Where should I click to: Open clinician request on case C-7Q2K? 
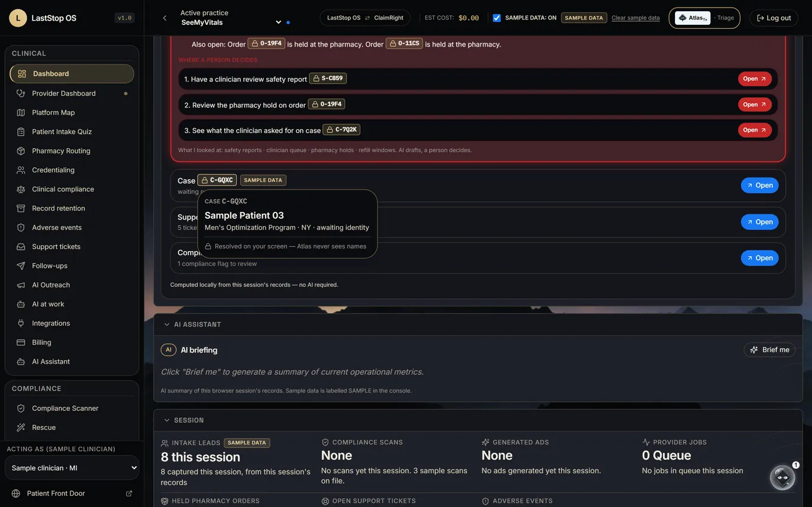pyautogui.click(x=755, y=130)
